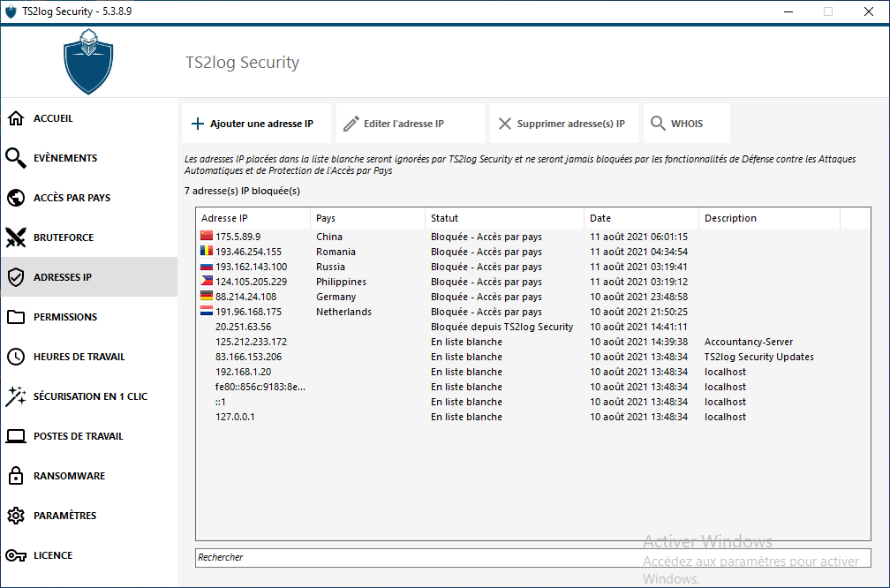This screenshot has height=588, width=890.
Task: Click the clock icon for Heures de travail
Action: 16,357
